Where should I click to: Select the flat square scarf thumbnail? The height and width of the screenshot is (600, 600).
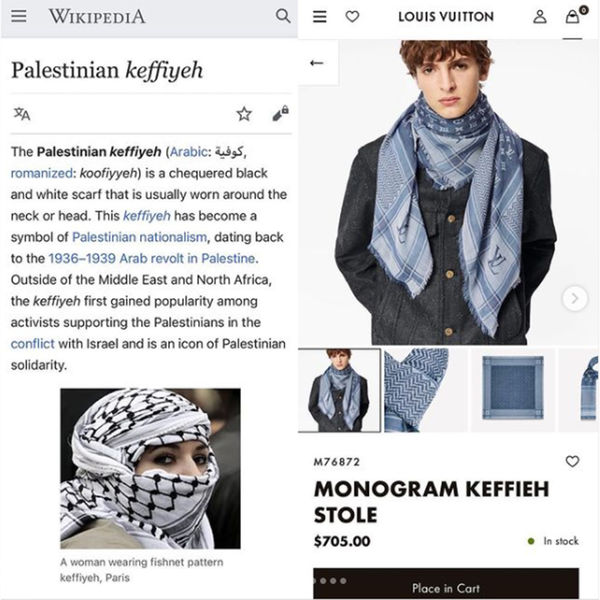(x=513, y=390)
